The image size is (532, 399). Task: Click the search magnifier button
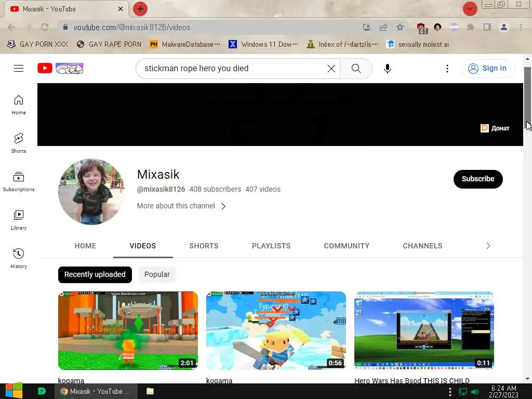click(356, 68)
